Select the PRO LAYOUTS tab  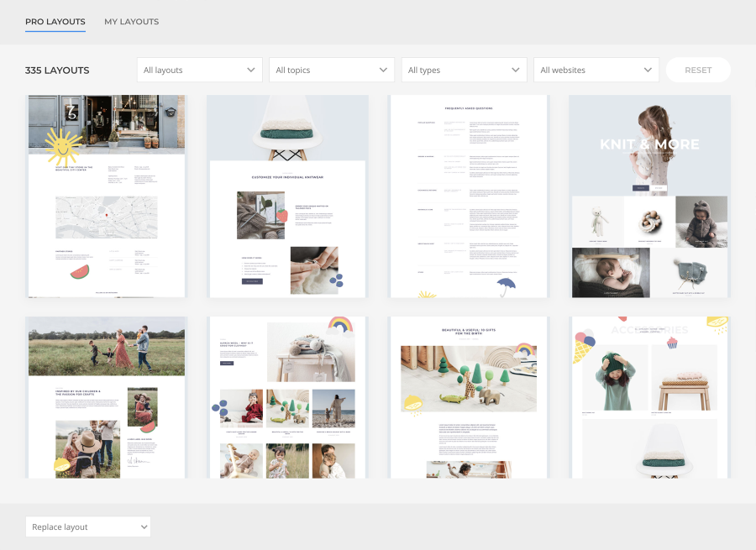(55, 22)
